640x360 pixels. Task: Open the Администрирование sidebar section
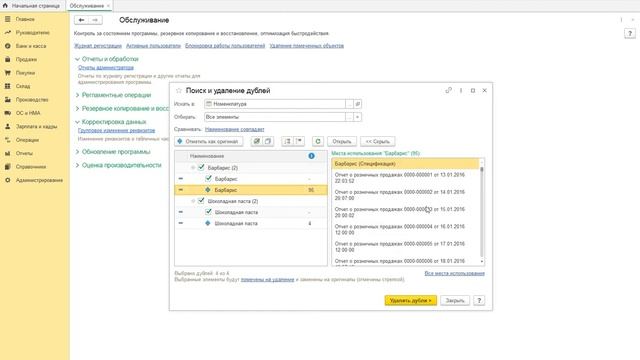tap(39, 180)
